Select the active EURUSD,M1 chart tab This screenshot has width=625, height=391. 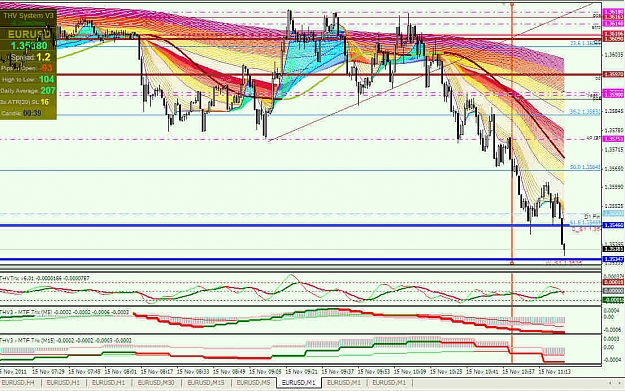(299, 383)
